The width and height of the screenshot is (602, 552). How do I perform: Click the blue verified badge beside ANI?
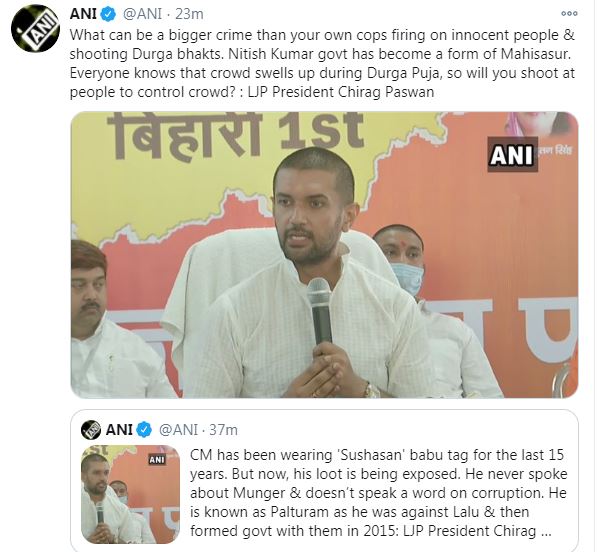click(108, 14)
